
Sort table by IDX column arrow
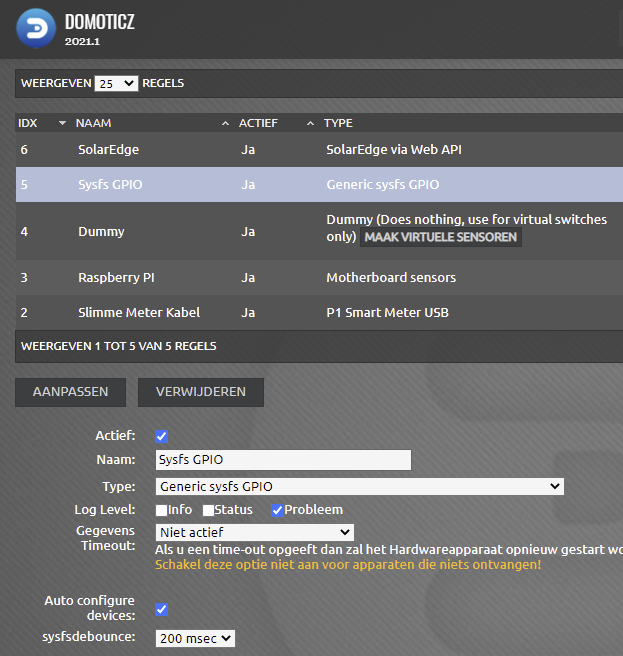point(62,123)
